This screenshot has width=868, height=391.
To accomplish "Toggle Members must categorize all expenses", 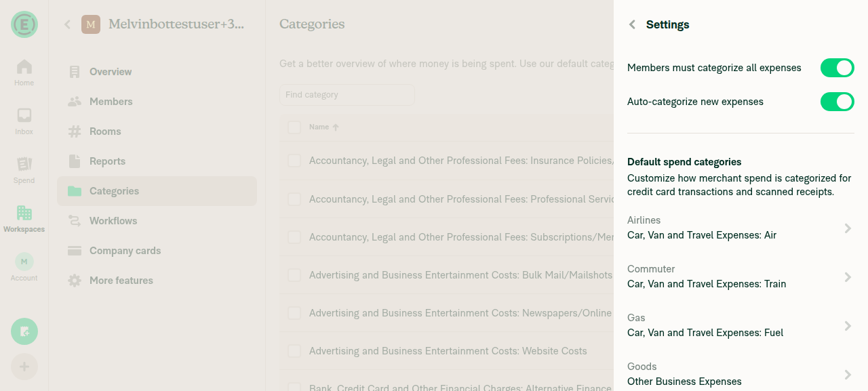I will click(837, 68).
